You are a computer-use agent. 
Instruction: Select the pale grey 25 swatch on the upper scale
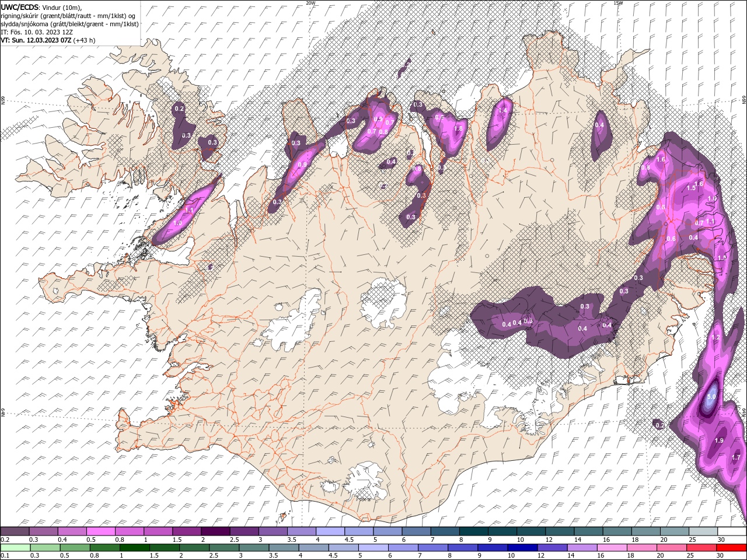tap(703, 531)
